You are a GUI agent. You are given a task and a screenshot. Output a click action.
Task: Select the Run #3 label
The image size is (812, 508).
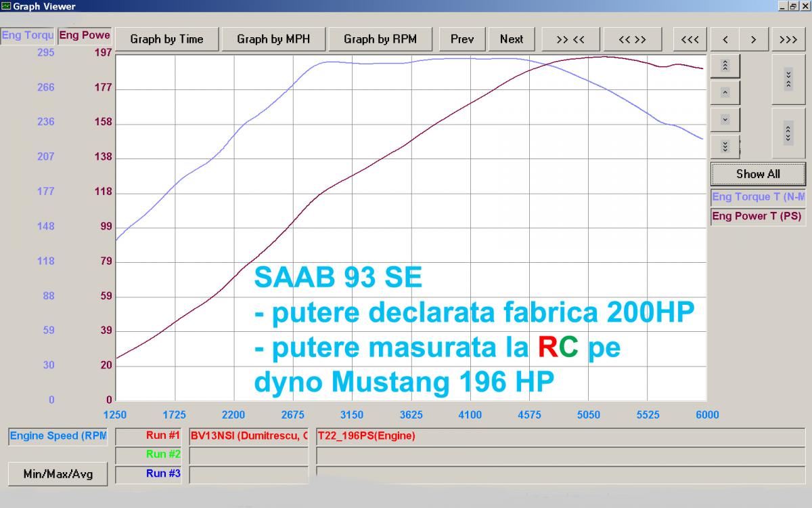click(x=149, y=474)
